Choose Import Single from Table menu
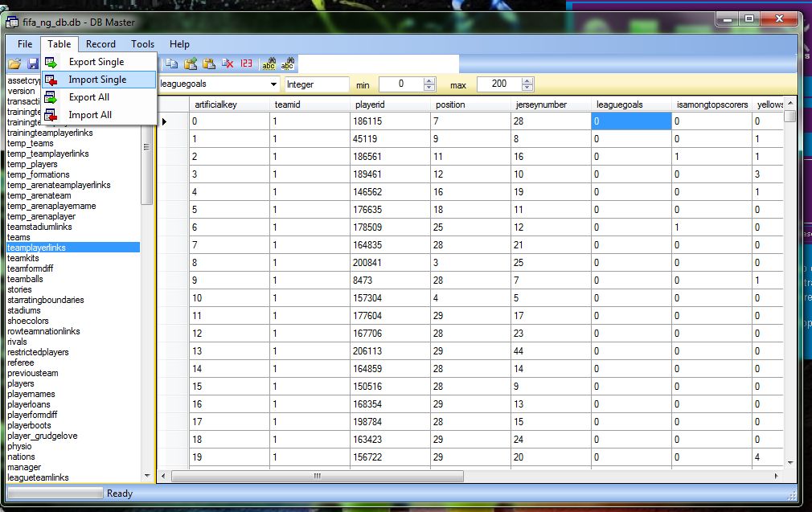The width and height of the screenshot is (812, 512). 97,80
